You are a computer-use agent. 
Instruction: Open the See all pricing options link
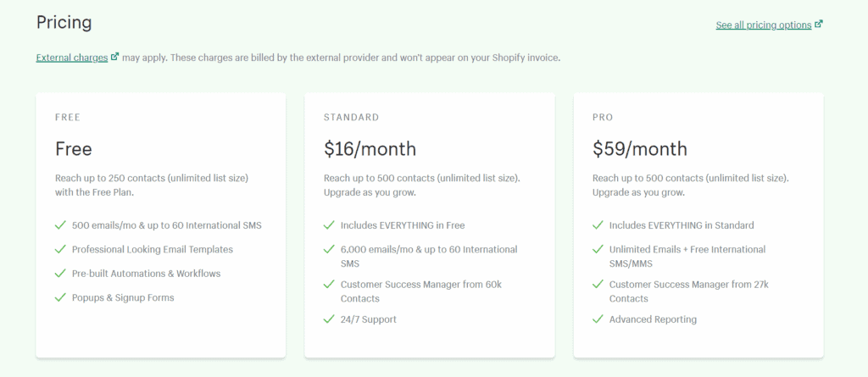click(x=764, y=25)
